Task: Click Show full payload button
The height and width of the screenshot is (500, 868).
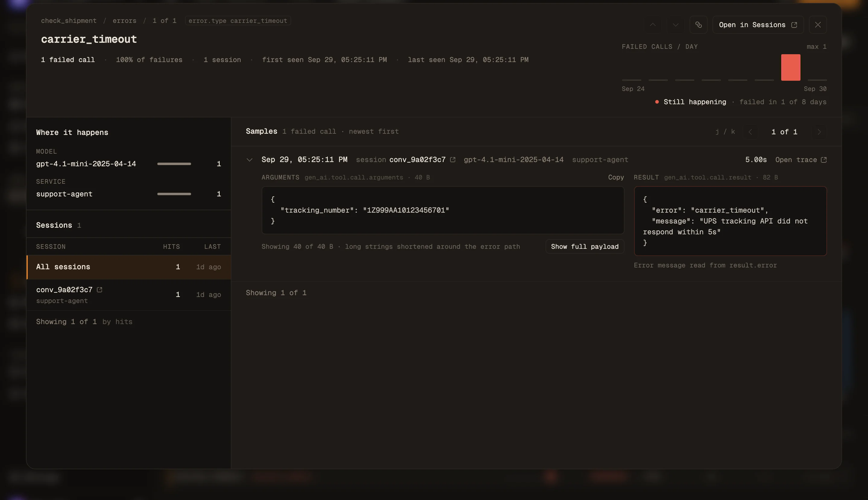Action: (584, 247)
